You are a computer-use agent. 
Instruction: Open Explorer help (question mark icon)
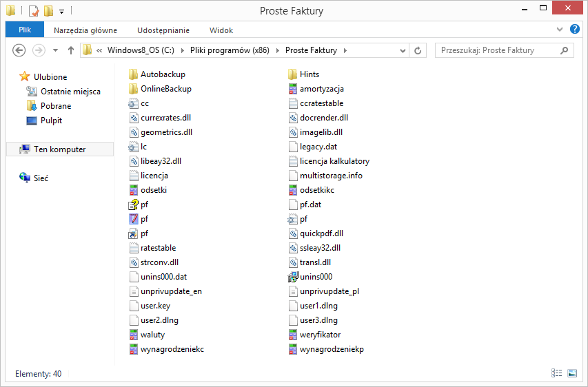click(x=574, y=29)
